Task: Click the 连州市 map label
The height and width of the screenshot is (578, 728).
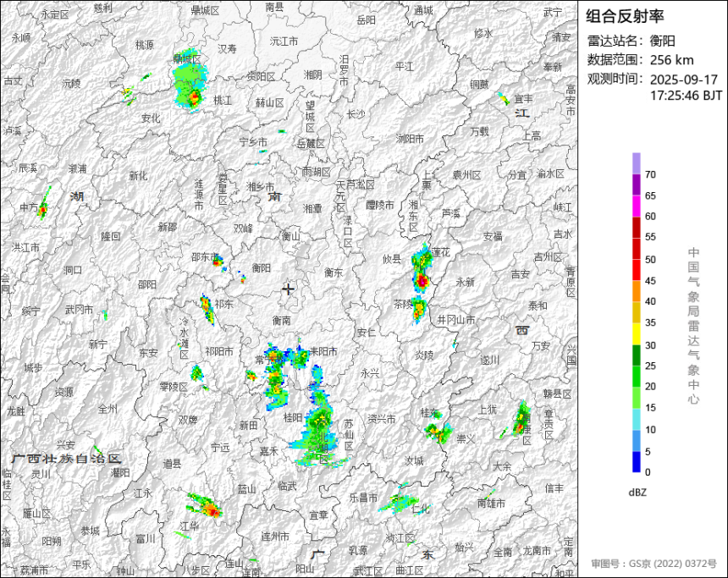Action: (x=275, y=537)
